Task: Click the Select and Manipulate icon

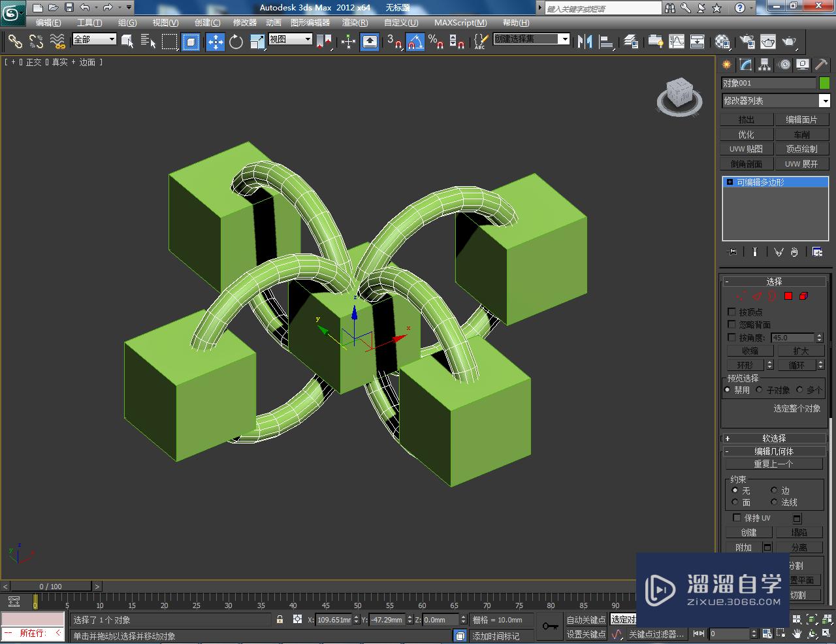Action: click(348, 41)
